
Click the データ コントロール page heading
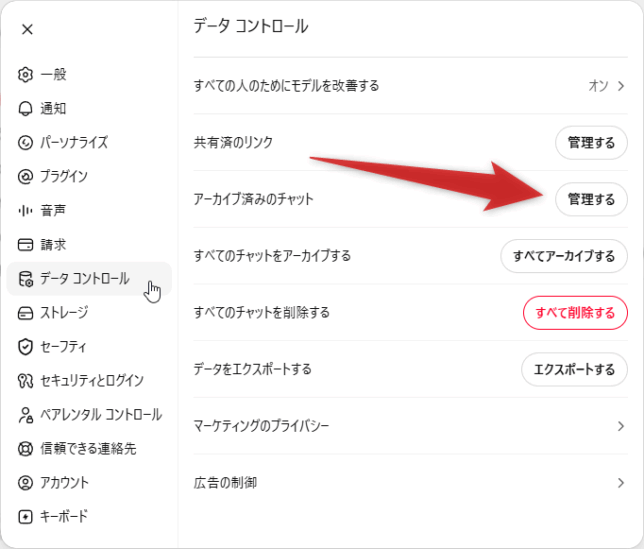pos(251,26)
